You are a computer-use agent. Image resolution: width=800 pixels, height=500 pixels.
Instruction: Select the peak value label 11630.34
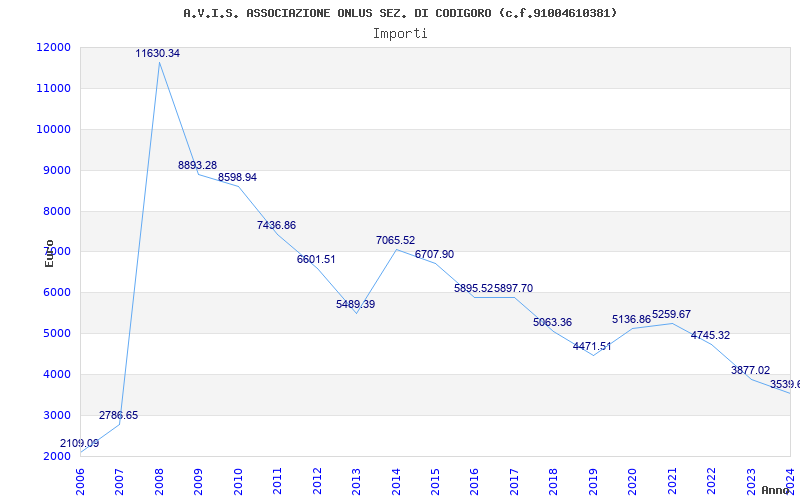(158, 53)
